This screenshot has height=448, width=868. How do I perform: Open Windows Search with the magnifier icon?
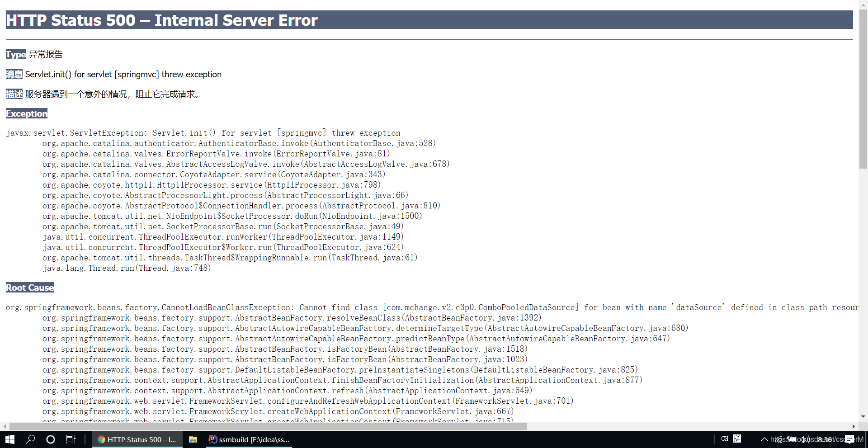(30, 439)
